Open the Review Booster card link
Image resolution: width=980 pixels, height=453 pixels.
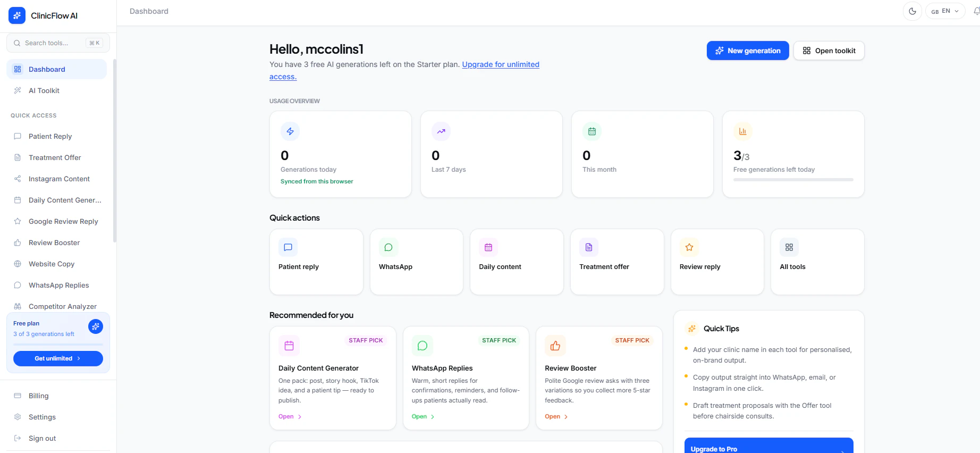[556, 417]
